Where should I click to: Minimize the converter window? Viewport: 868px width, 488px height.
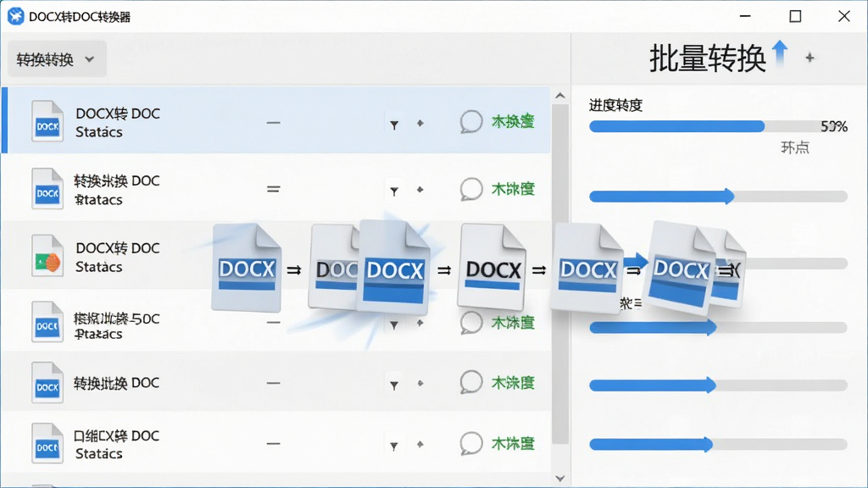(745, 16)
